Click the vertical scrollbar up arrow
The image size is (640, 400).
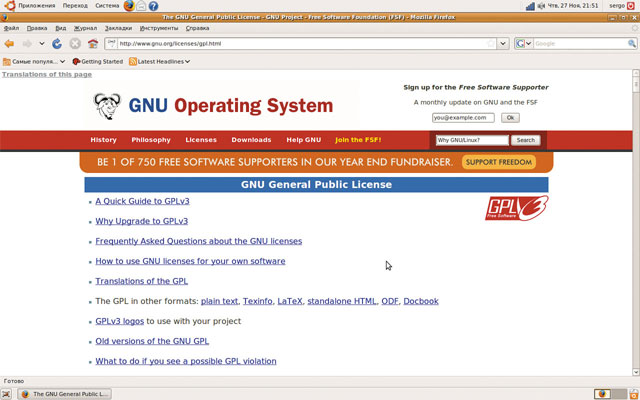tap(636, 73)
